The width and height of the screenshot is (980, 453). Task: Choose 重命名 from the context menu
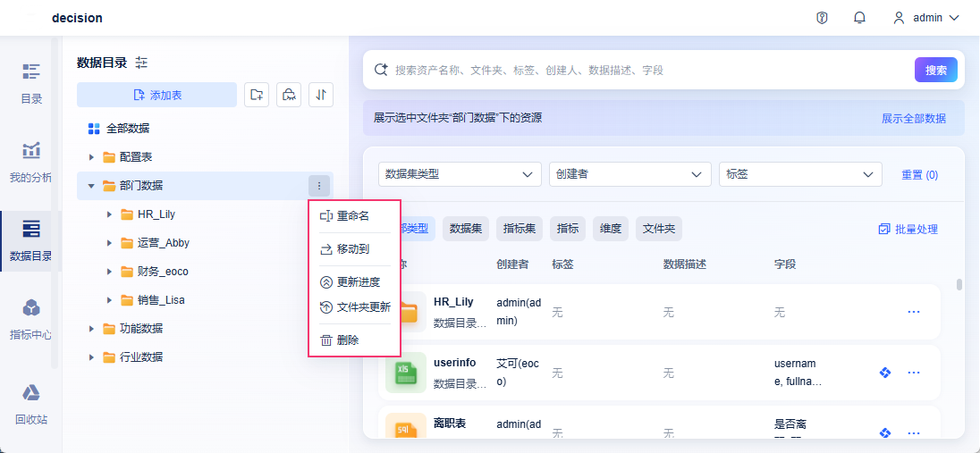pos(354,216)
